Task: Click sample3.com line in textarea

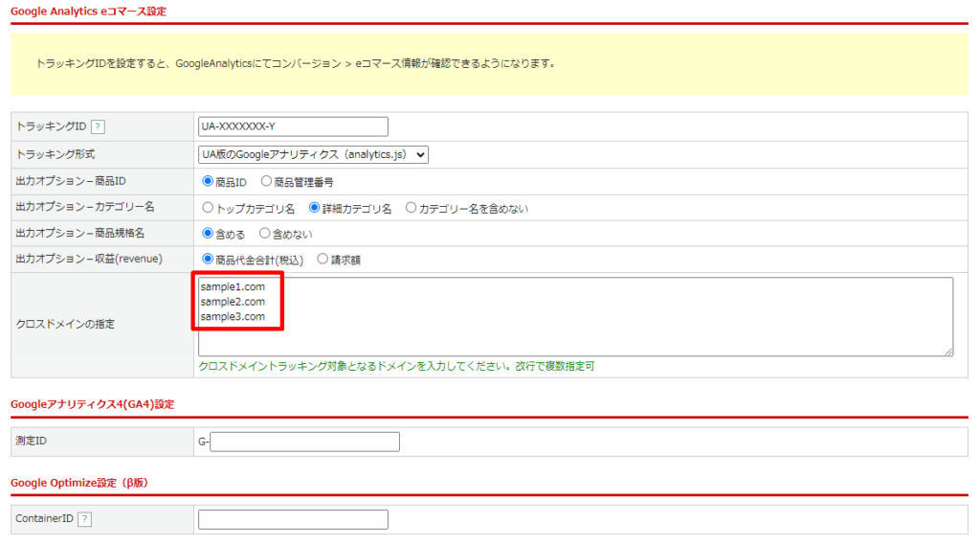Action: [x=233, y=316]
